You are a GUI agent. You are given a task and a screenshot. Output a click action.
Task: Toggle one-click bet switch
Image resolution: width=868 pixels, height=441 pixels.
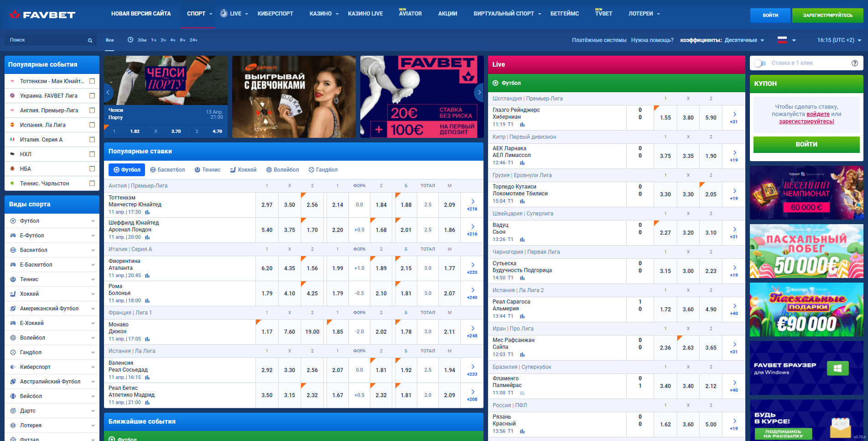pos(760,63)
